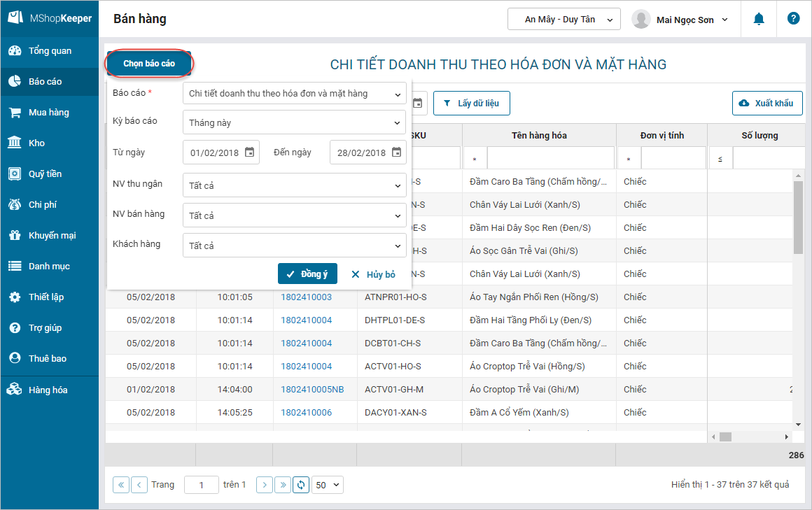Click the Đơn vị tính filter input
Screen dimensions: 812x510
point(673,158)
